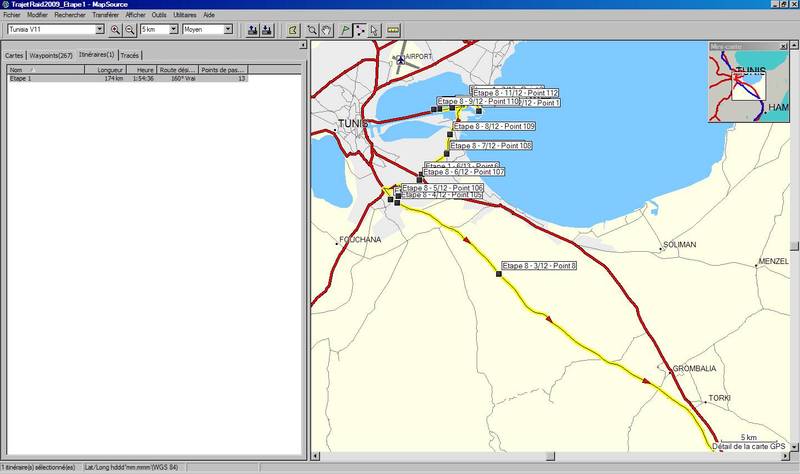Switch to the Waypoints(267) tab

tap(51, 55)
